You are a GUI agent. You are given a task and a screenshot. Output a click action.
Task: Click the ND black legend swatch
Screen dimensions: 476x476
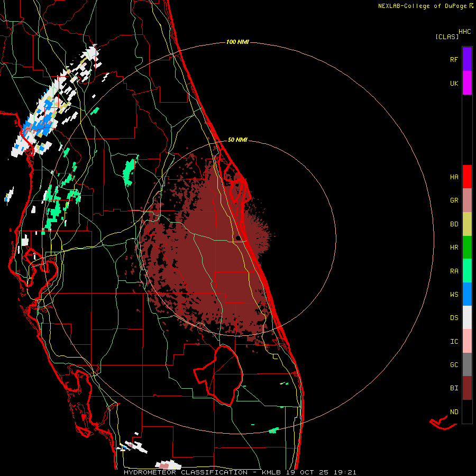[467, 411]
